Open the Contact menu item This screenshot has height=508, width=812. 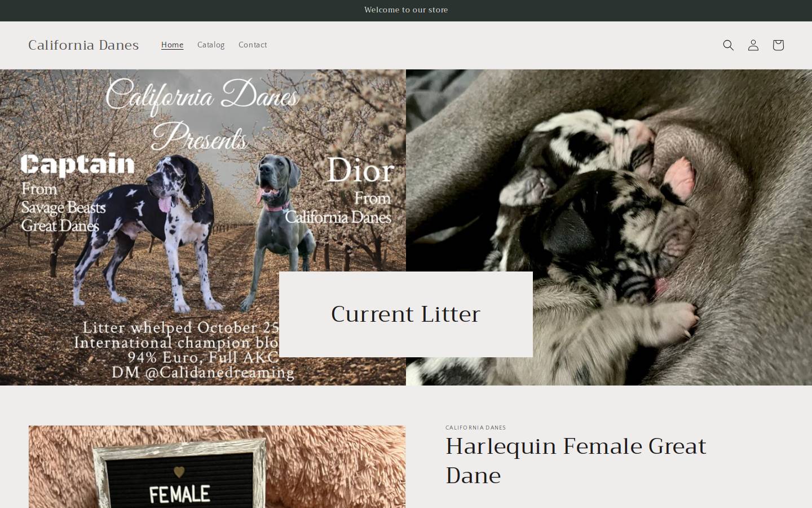click(253, 45)
